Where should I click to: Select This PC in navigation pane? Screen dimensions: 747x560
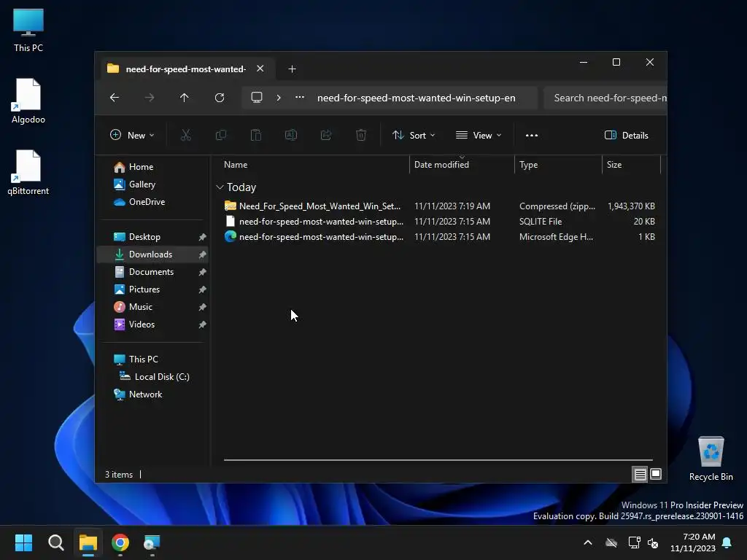coord(136,359)
